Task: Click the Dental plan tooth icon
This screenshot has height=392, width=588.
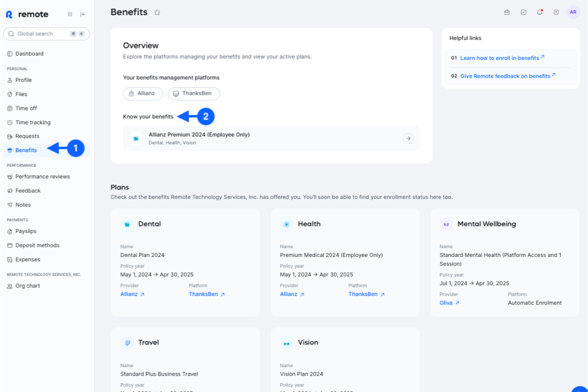Action: tap(127, 224)
